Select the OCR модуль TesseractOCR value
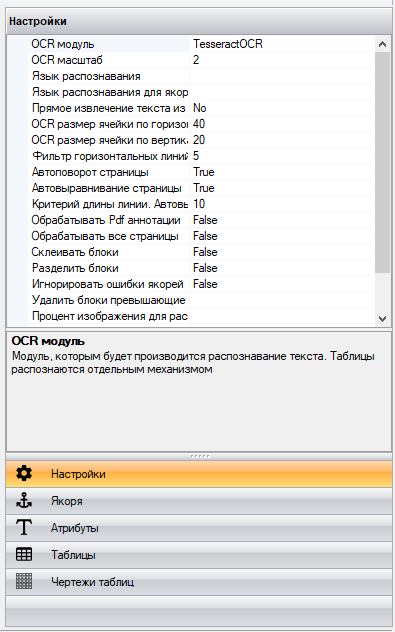Viewport: 395px width, 632px height. coord(282,44)
